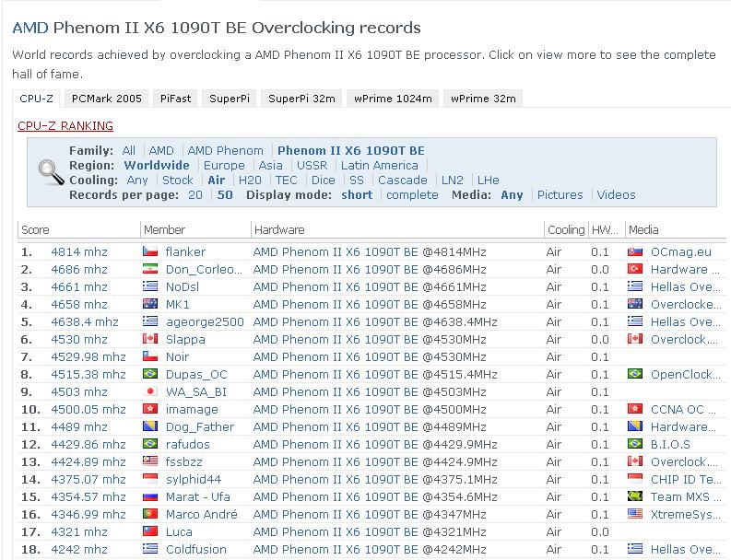731x560 pixels.
Task: Open member profile Dupas_OC
Action: pos(196,375)
